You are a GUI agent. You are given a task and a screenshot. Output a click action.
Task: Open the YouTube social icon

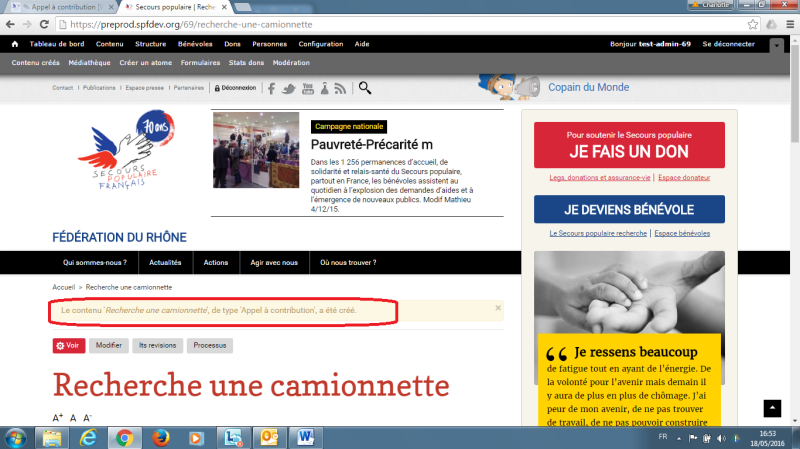(307, 88)
